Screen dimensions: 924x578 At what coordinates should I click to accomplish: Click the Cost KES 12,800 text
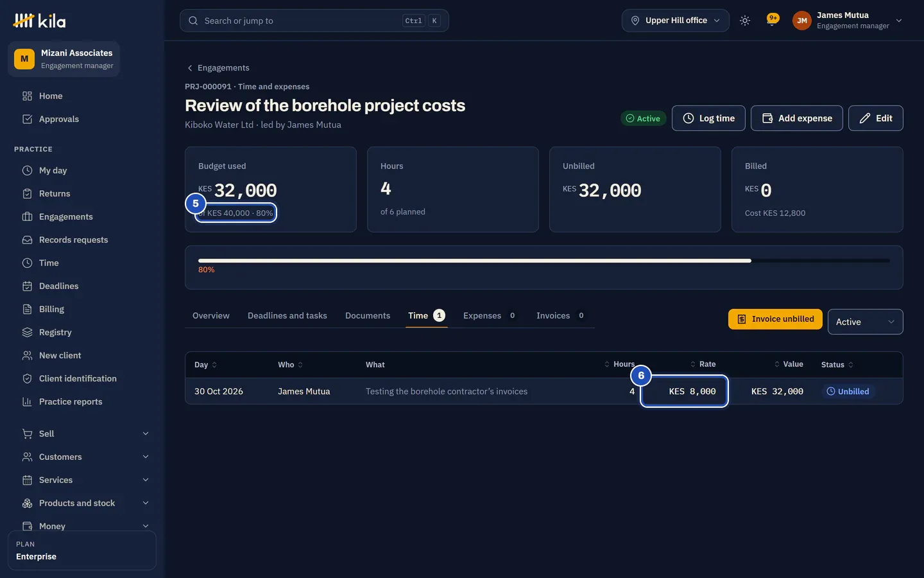pyautogui.click(x=775, y=213)
